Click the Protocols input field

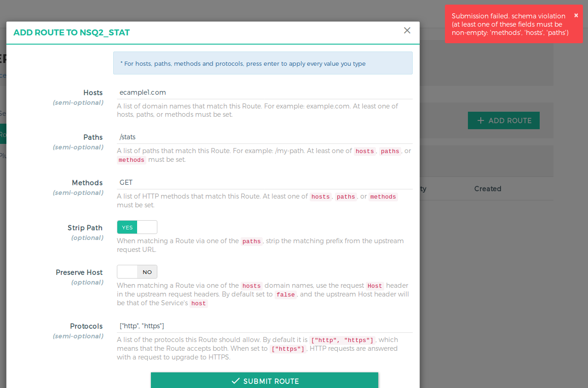(265, 325)
